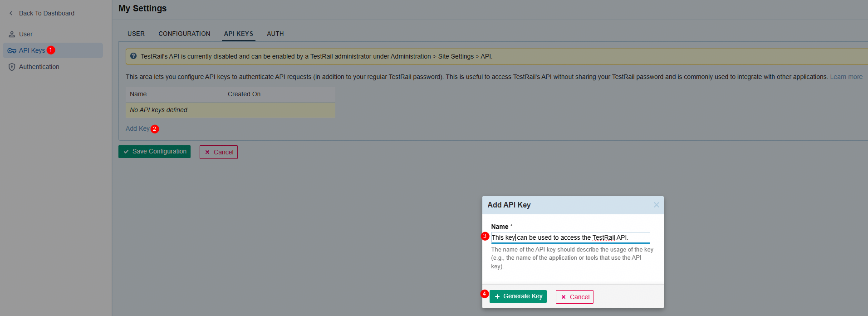Click the API Keys key icon in sidebar
The width and height of the screenshot is (868, 316).
[x=12, y=50]
